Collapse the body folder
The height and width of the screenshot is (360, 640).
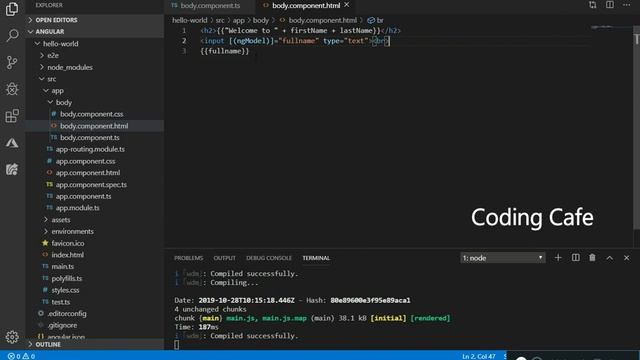(x=95, y=102)
